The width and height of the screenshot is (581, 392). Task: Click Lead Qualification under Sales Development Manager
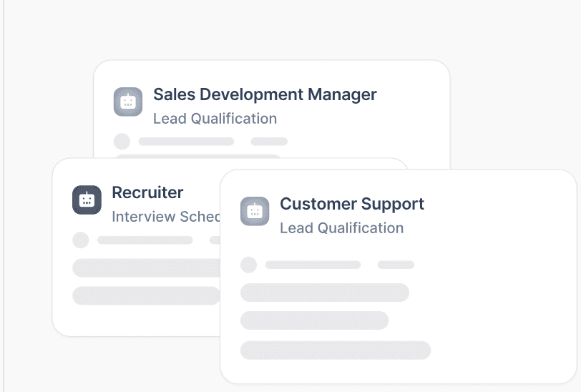215,118
